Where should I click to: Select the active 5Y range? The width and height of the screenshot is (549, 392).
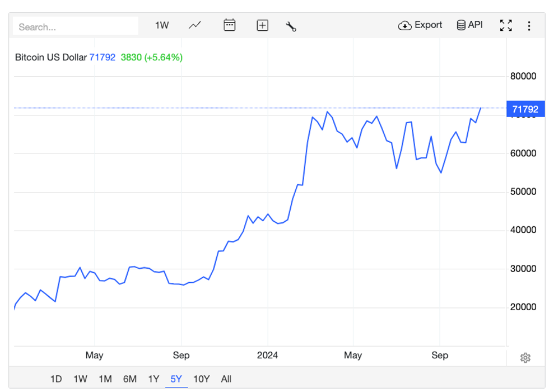point(176,379)
